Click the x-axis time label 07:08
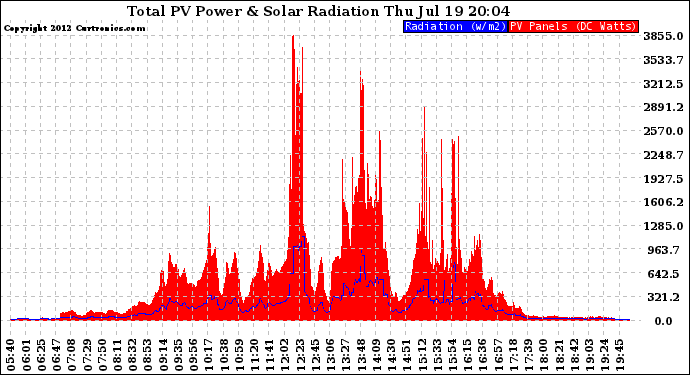The width and height of the screenshot is (690, 375). coord(72,355)
